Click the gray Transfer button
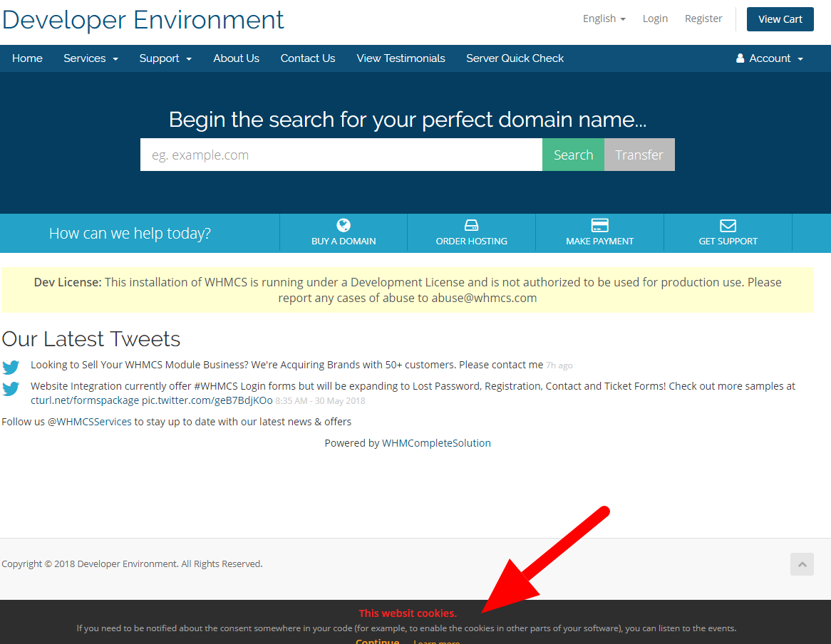The image size is (831, 644). [x=639, y=155]
